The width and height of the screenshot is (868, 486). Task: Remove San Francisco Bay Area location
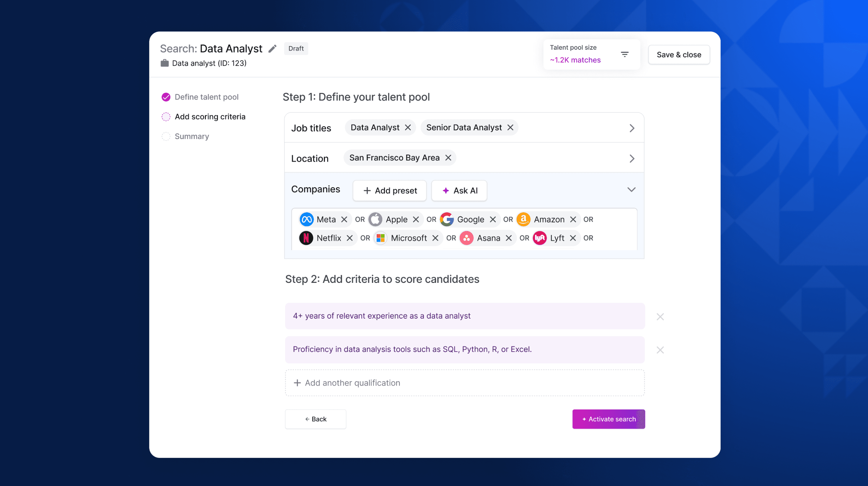coord(448,158)
